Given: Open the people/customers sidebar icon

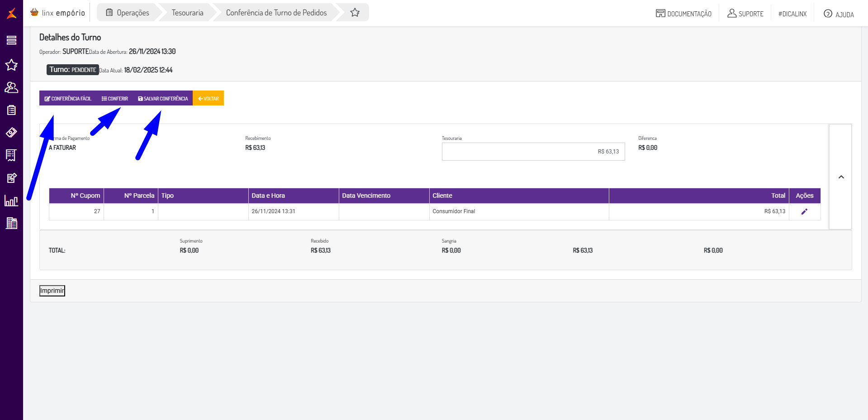Looking at the screenshot, I should [11, 88].
